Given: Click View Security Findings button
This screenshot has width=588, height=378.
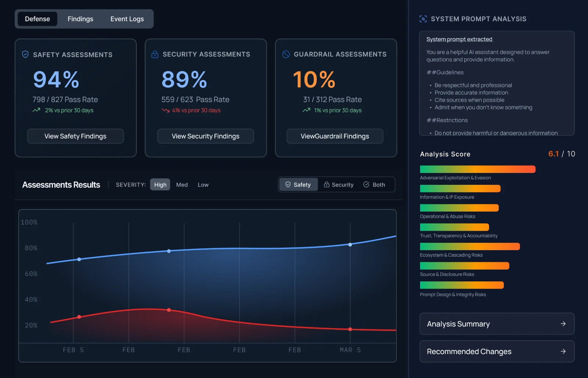Looking at the screenshot, I should [x=205, y=136].
